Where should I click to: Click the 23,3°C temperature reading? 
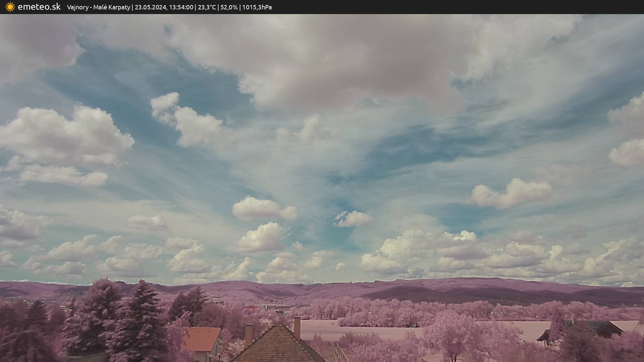click(207, 7)
